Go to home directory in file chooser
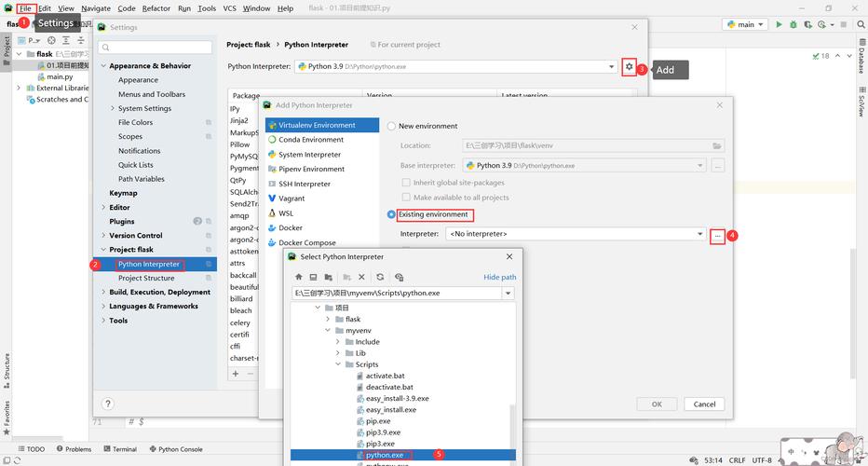Viewport: 868px width, 466px height. point(299,277)
